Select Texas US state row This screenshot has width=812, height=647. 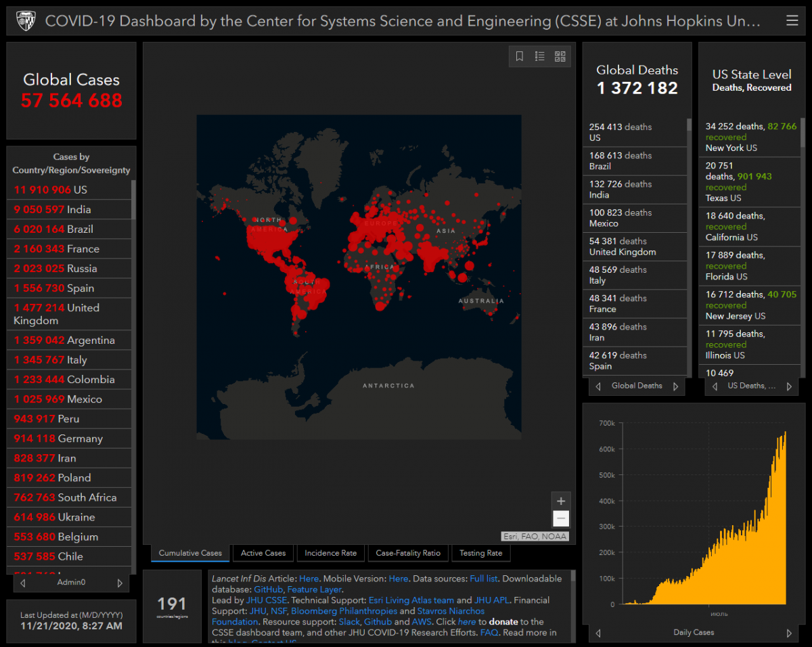click(x=749, y=182)
